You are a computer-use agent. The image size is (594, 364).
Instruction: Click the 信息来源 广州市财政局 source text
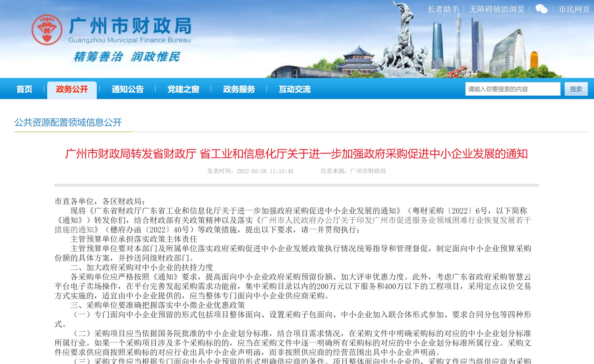[x=353, y=171]
